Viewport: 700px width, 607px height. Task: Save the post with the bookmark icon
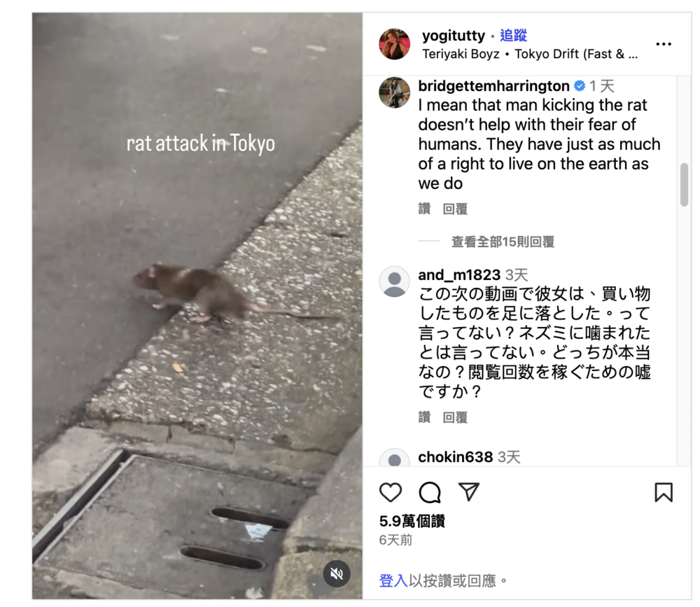click(664, 492)
